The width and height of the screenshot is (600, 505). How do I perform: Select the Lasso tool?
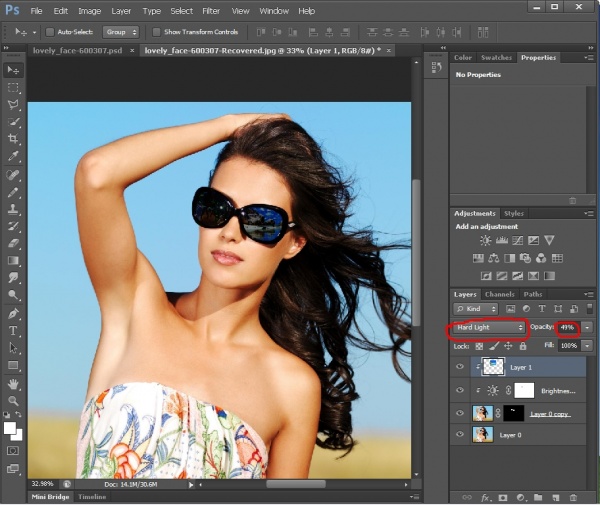click(x=14, y=105)
